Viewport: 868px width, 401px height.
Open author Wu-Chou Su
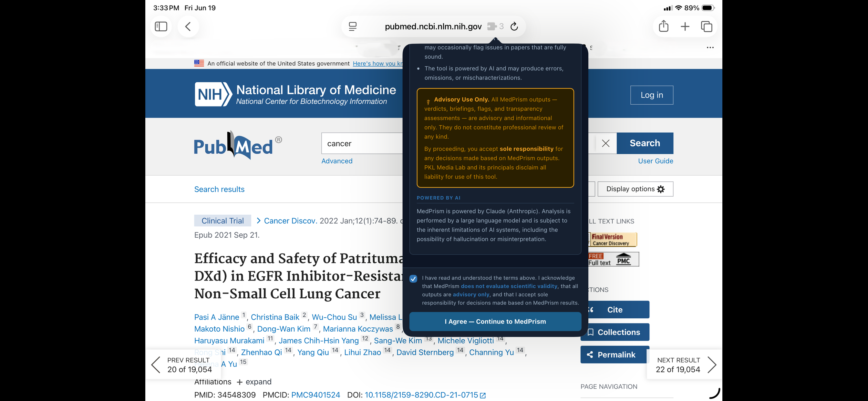pyautogui.click(x=334, y=317)
